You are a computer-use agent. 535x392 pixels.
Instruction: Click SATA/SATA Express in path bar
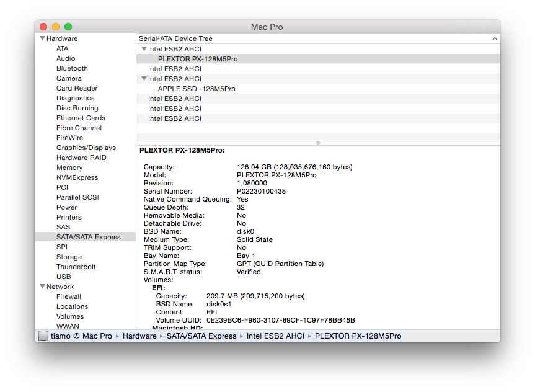(x=201, y=336)
